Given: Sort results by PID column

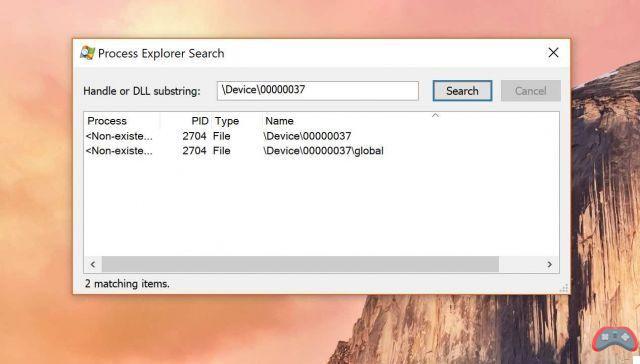Looking at the screenshot, I should coord(186,121).
